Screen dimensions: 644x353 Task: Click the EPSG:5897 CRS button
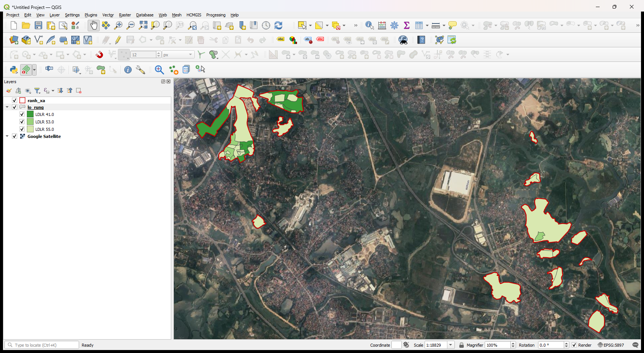coord(611,345)
